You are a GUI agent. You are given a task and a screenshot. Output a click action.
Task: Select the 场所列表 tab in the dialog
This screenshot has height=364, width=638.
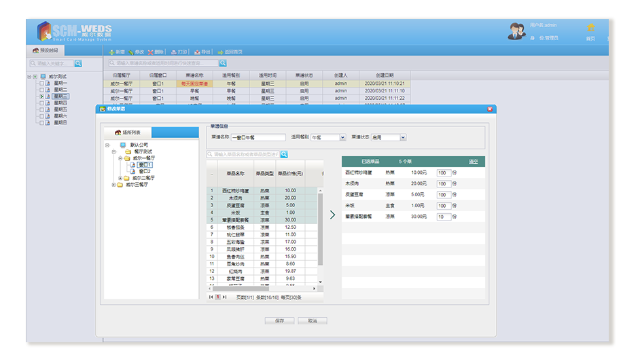[x=127, y=132]
